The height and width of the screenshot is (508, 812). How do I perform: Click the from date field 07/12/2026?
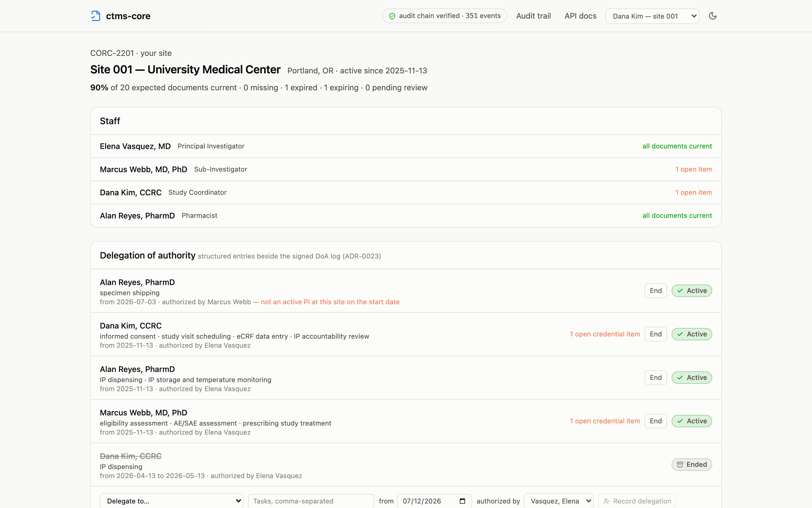[x=434, y=501]
